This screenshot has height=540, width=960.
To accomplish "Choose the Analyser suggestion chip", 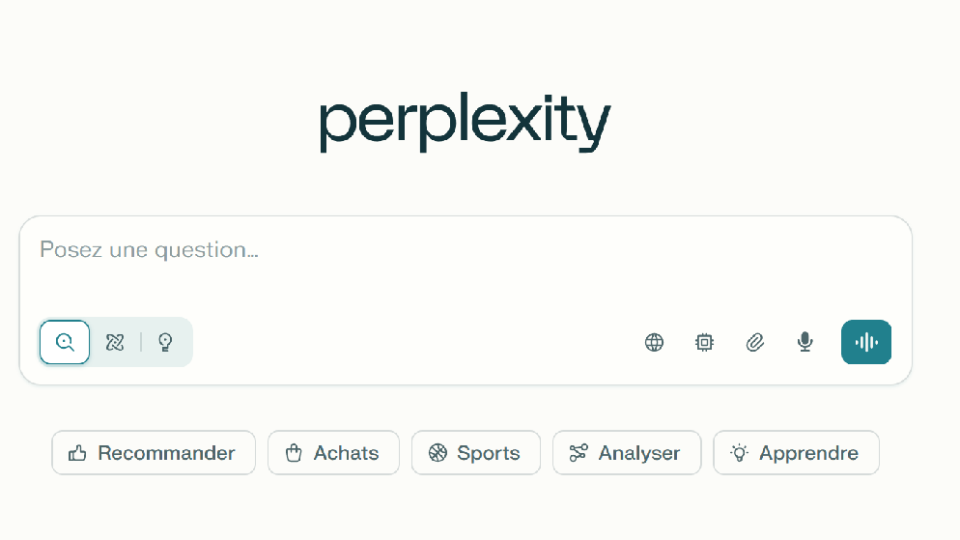I will 627,453.
